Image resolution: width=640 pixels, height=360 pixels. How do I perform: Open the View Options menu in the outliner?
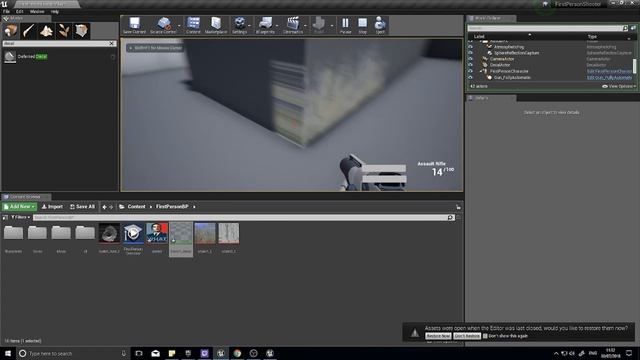click(x=619, y=86)
